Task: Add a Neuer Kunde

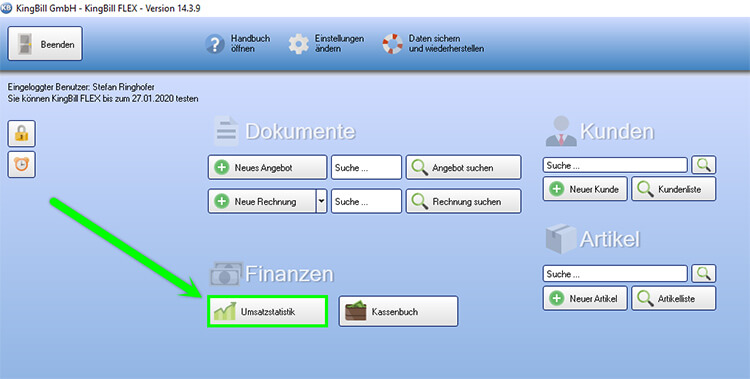Action: (585, 189)
